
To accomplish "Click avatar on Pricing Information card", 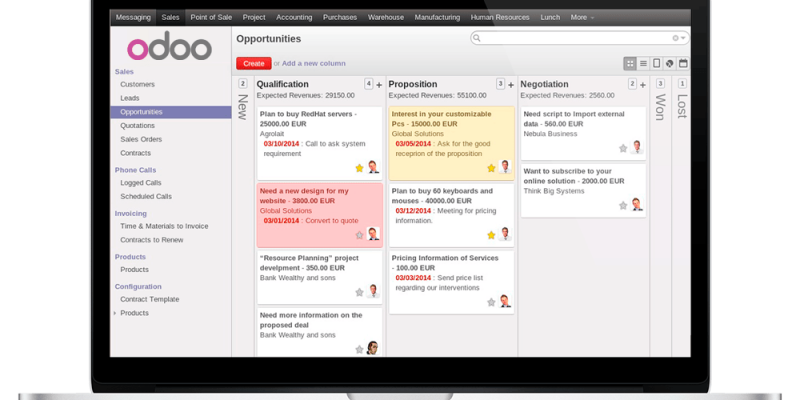I will point(505,302).
